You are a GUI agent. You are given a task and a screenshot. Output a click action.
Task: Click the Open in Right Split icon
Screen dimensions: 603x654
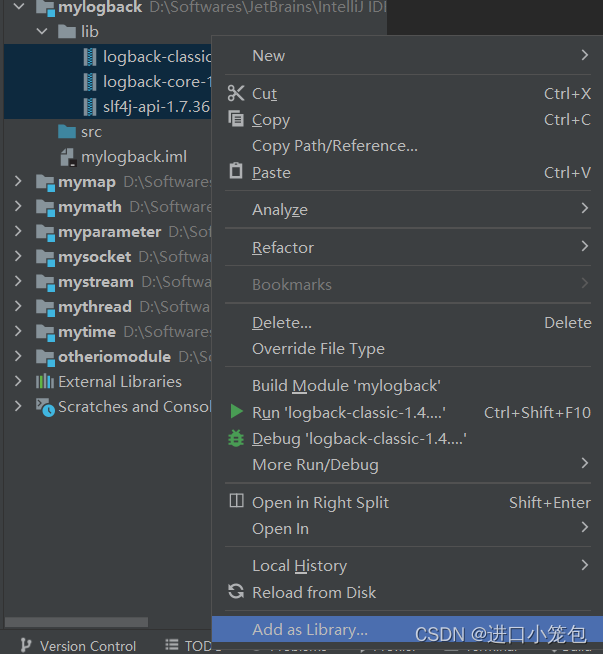click(x=236, y=501)
